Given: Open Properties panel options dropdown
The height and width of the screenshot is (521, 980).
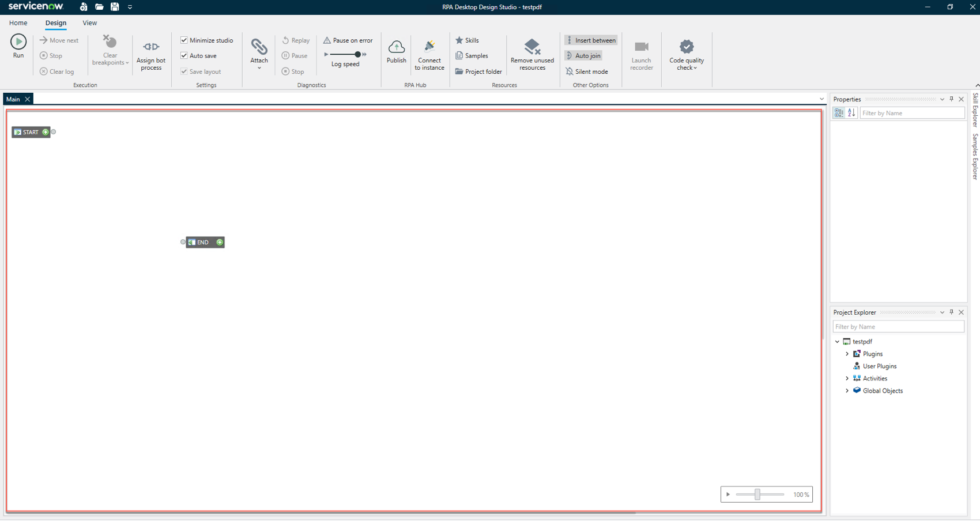Looking at the screenshot, I should 942,99.
